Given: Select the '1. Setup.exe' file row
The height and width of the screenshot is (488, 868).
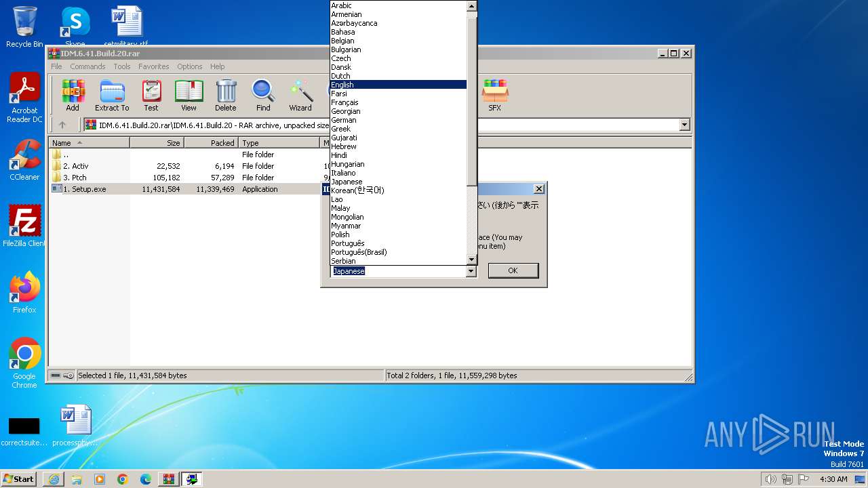Looking at the screenshot, I should (184, 189).
